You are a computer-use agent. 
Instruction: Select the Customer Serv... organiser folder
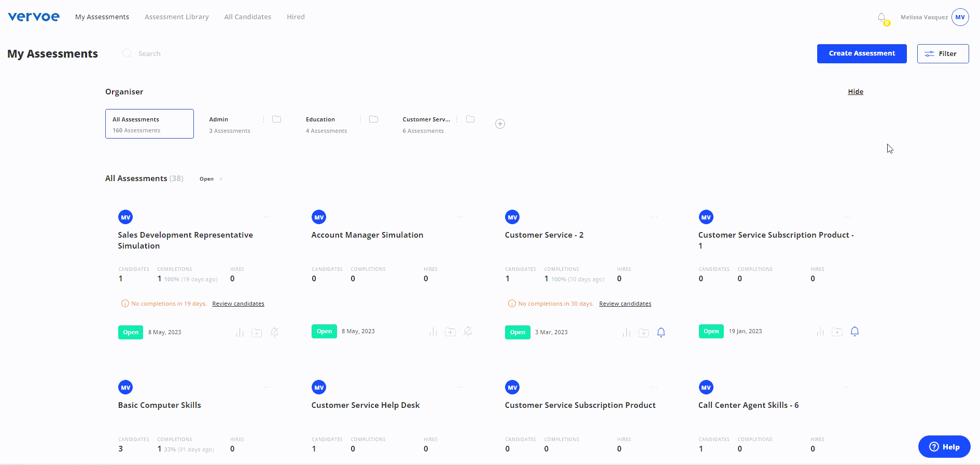[426, 125]
